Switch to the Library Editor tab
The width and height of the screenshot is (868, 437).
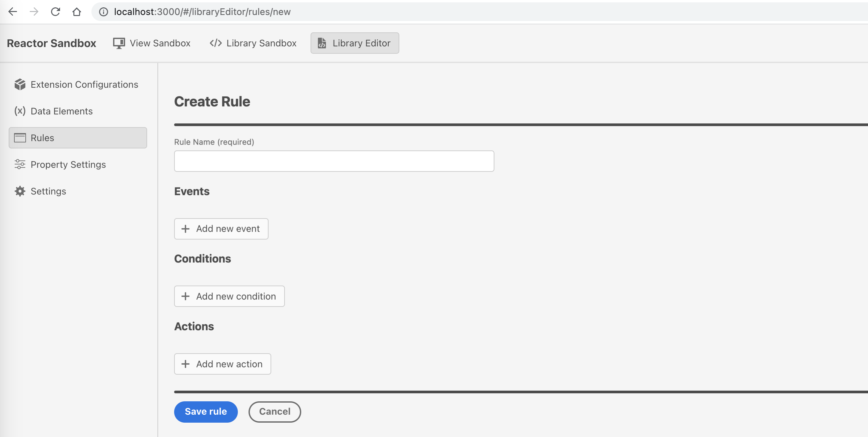click(x=355, y=43)
